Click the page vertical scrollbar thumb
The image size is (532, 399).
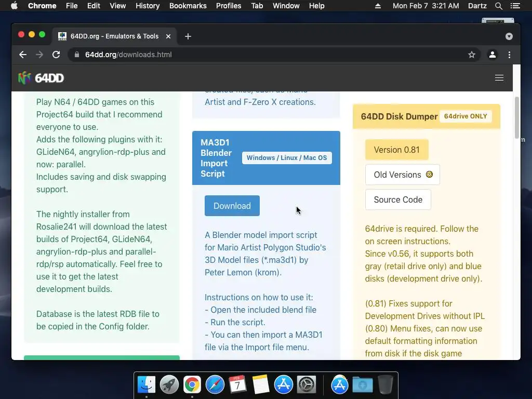[517, 117]
